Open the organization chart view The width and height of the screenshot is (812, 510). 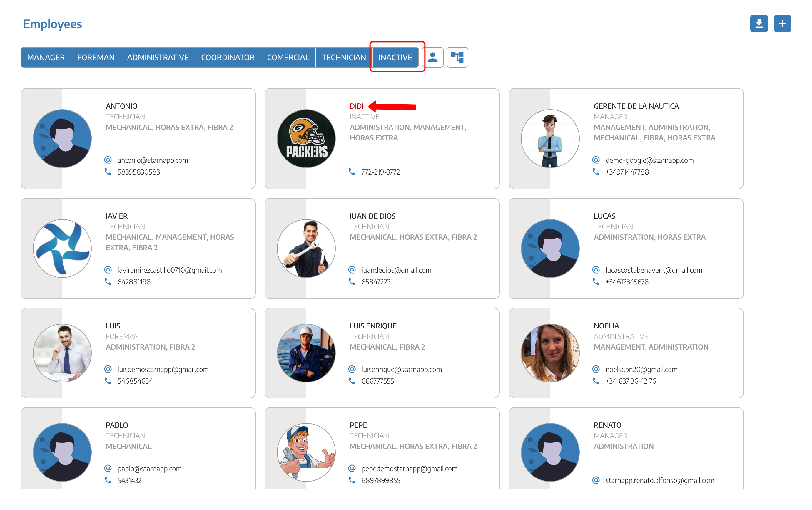coord(457,57)
